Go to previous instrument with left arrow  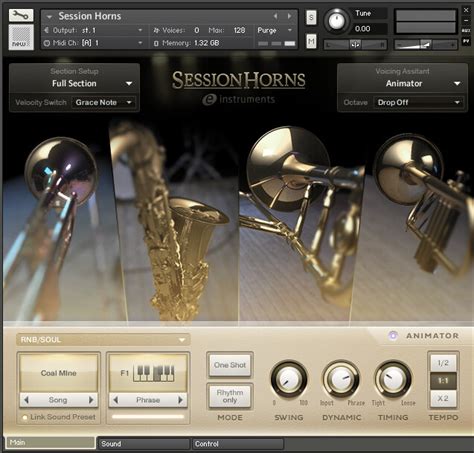tap(275, 16)
